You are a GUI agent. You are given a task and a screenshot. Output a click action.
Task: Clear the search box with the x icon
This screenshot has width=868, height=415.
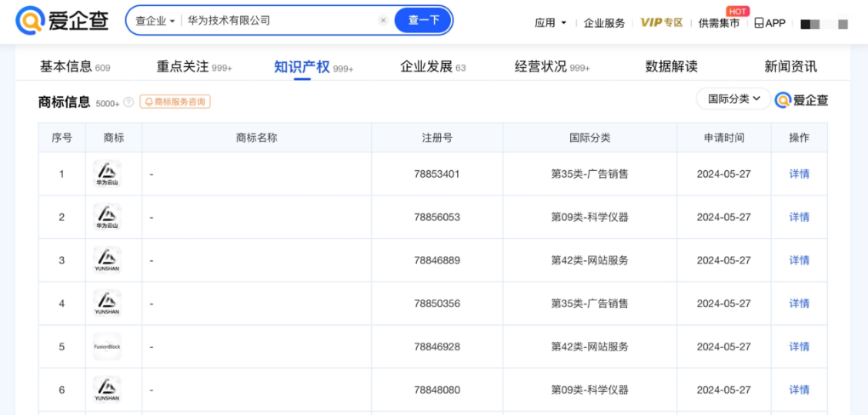pos(383,20)
